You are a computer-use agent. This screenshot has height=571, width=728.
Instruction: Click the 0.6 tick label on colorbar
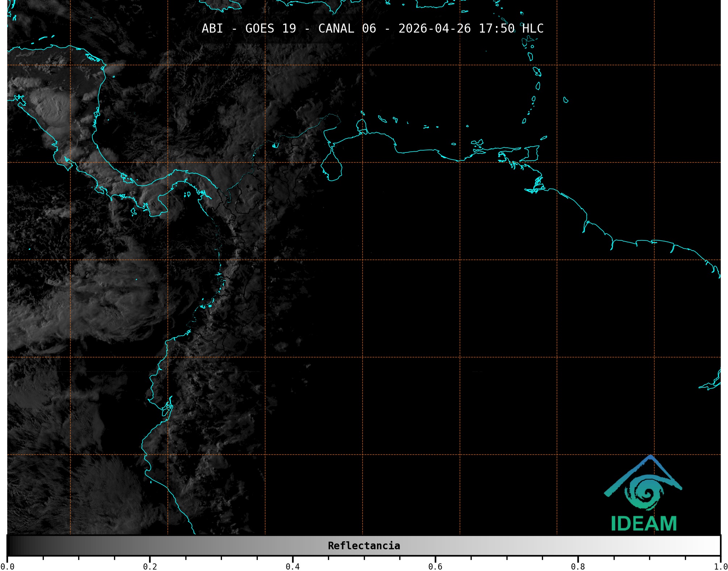click(x=435, y=567)
